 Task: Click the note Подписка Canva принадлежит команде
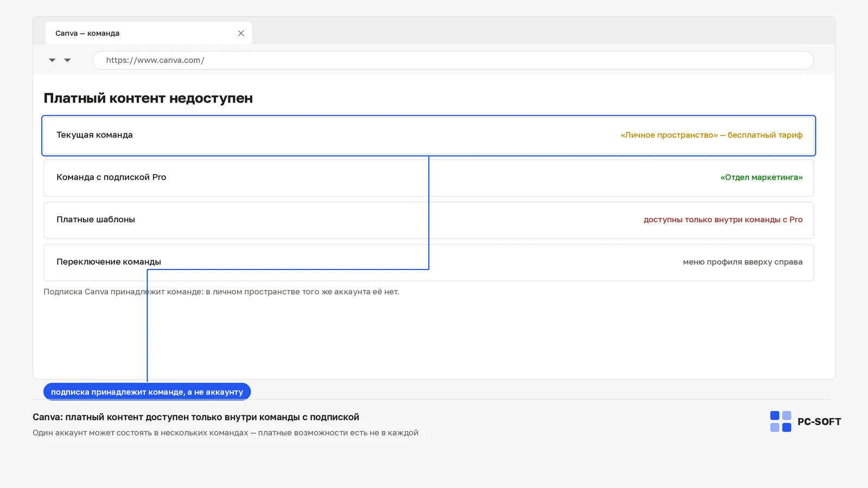tap(221, 292)
